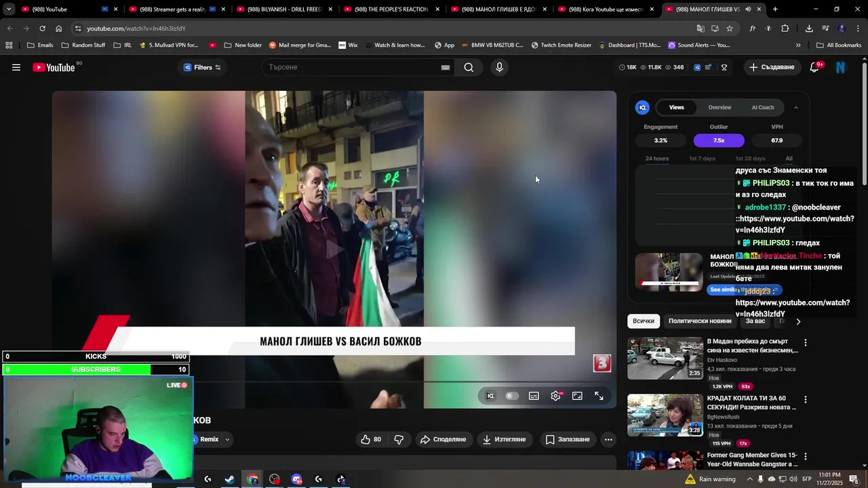868x488 pixels.
Task: Open options for Former Gang Member video
Action: tap(806, 457)
